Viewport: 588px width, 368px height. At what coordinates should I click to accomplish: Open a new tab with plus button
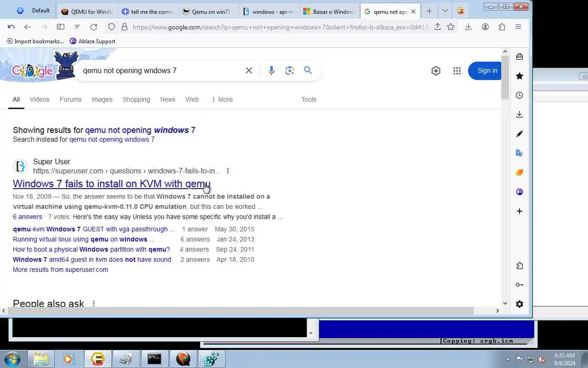429,11
